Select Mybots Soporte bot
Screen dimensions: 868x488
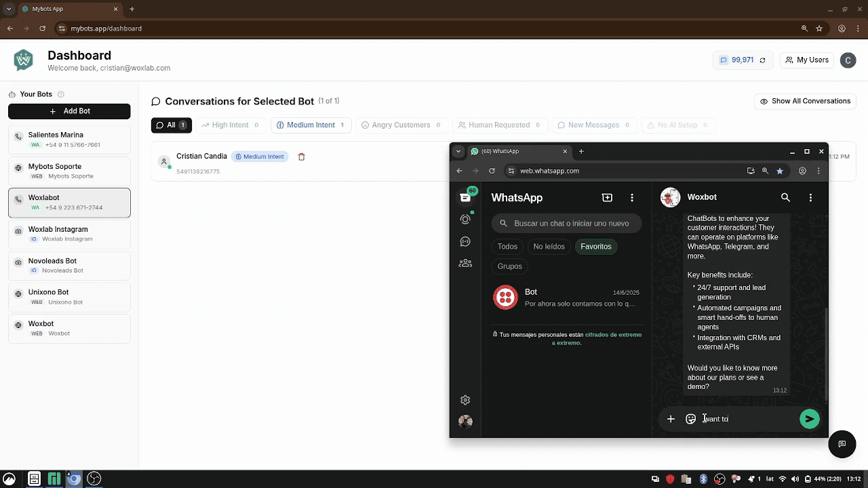point(69,171)
